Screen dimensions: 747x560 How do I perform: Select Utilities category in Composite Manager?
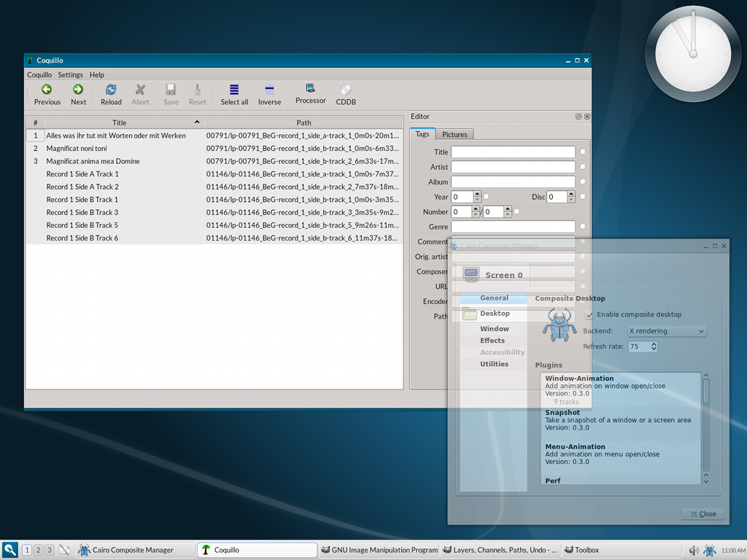click(x=494, y=364)
